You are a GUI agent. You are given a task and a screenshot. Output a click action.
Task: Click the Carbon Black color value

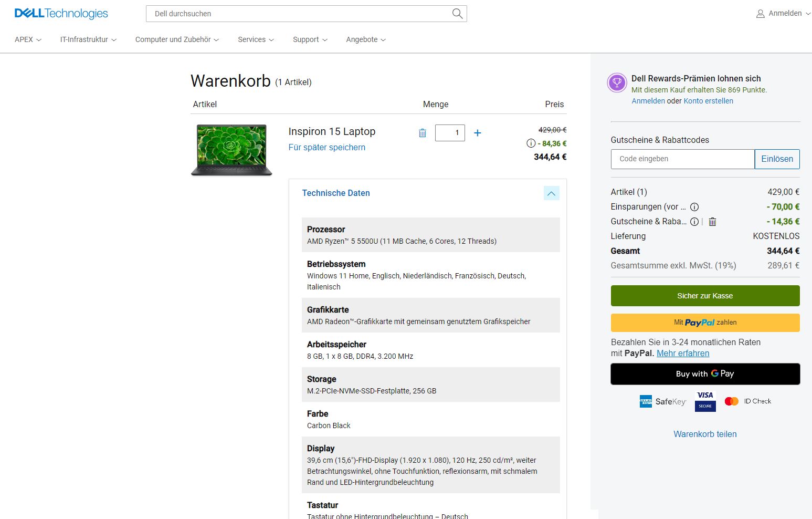(x=329, y=426)
